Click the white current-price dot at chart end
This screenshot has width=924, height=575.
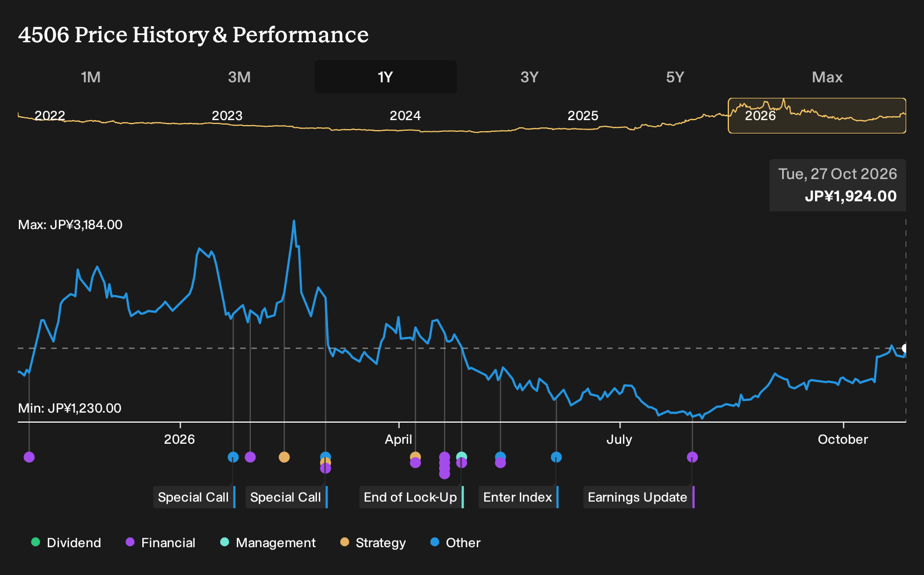coord(905,349)
